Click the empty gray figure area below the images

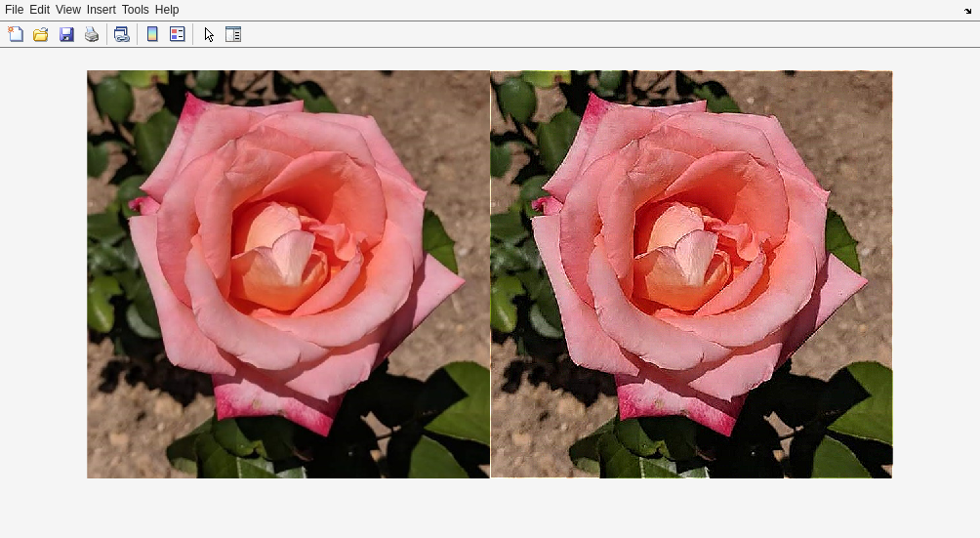click(x=488, y=508)
